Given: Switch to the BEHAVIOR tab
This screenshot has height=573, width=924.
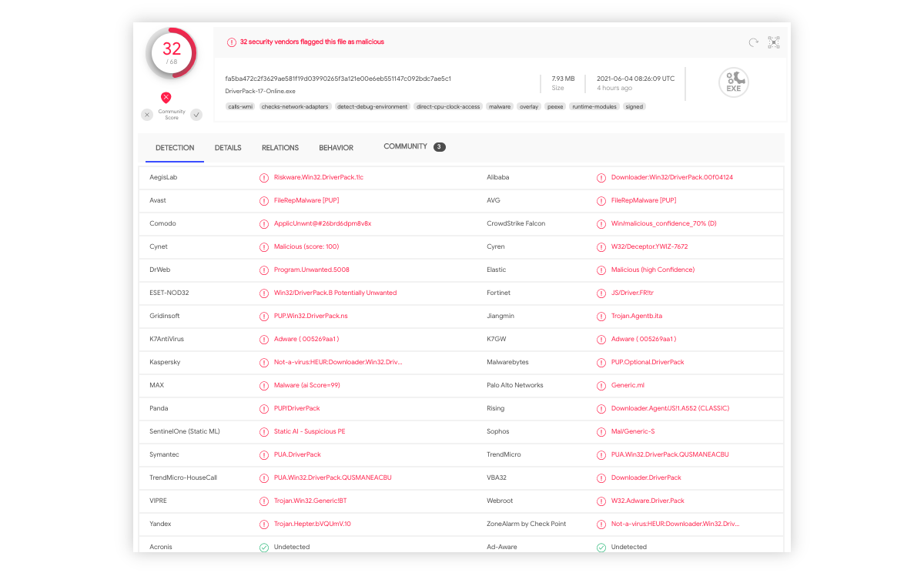Looking at the screenshot, I should [336, 147].
